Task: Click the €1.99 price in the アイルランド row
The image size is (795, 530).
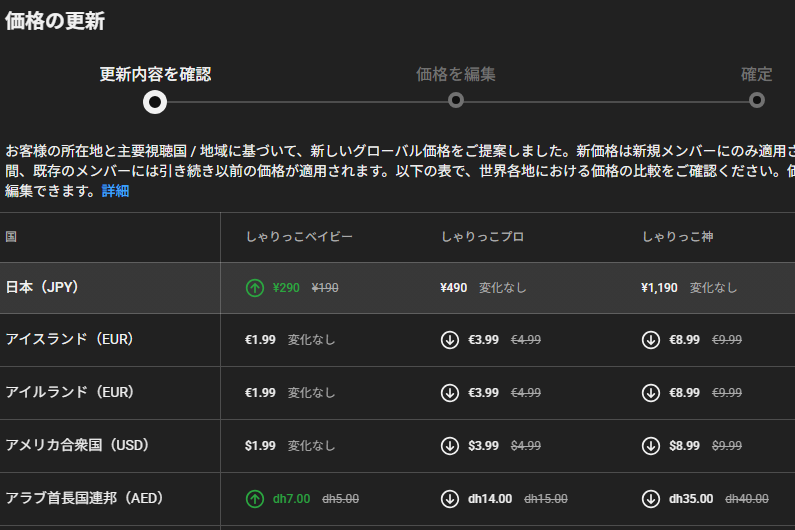Action: point(260,393)
